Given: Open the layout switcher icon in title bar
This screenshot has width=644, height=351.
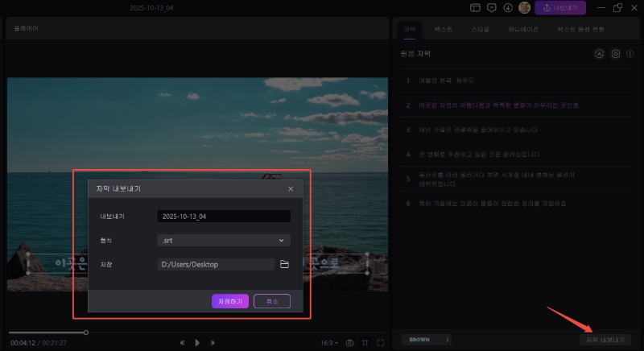Looking at the screenshot, I should tap(475, 8).
